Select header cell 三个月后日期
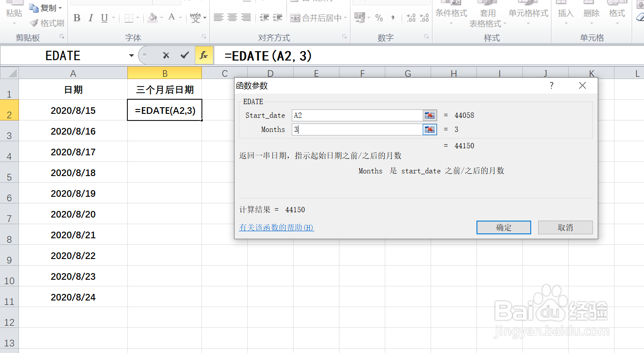The width and height of the screenshot is (644, 353). click(x=164, y=90)
